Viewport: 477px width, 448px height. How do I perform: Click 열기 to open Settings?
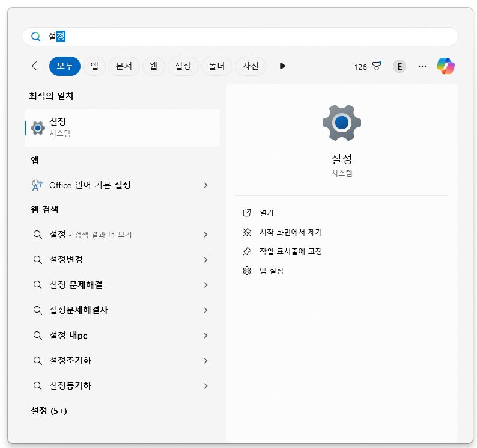[x=267, y=213]
